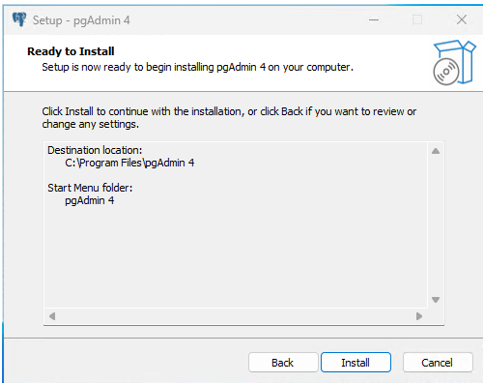Click the 'Destination location:' label

coord(95,150)
